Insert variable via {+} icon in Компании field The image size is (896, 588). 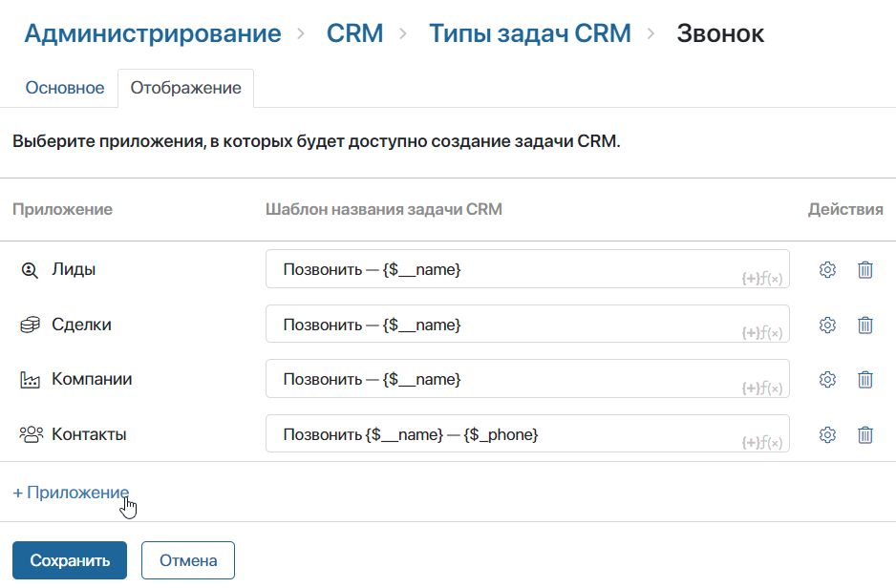pyautogui.click(x=750, y=388)
